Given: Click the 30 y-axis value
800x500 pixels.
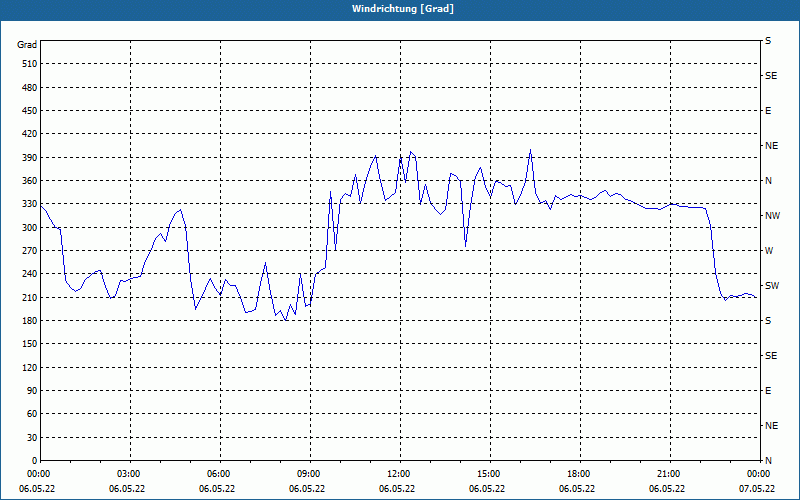Looking at the screenshot, I should pyautogui.click(x=32, y=437).
